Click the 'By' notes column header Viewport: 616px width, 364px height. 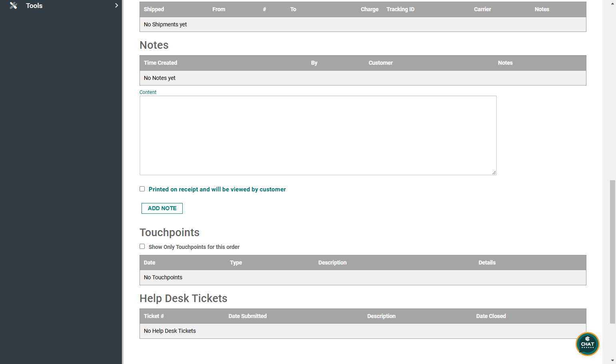point(314,63)
